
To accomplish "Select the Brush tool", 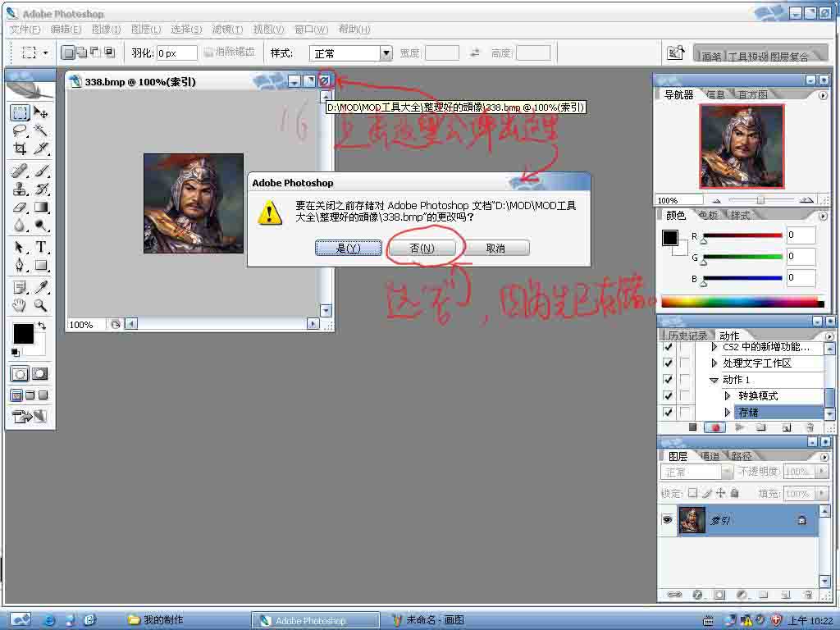I will 41,171.
